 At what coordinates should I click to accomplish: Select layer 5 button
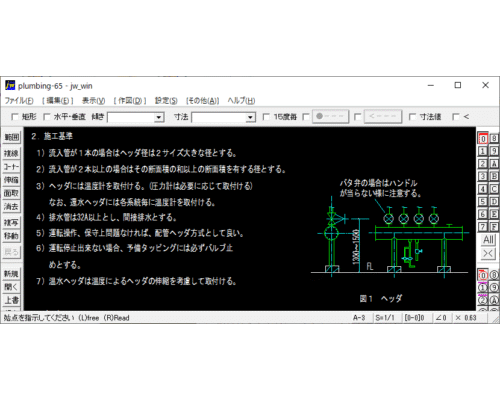click(483, 202)
